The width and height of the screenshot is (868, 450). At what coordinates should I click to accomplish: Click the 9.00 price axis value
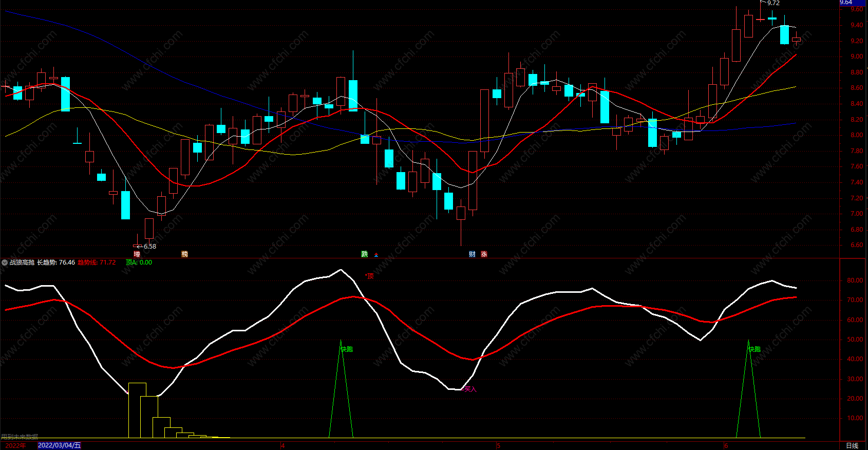[857, 57]
